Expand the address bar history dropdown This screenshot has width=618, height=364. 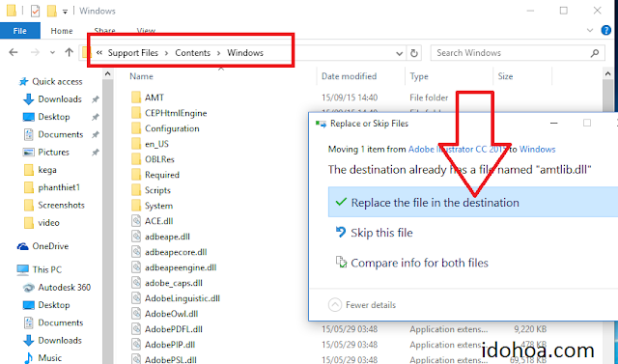[x=399, y=53]
